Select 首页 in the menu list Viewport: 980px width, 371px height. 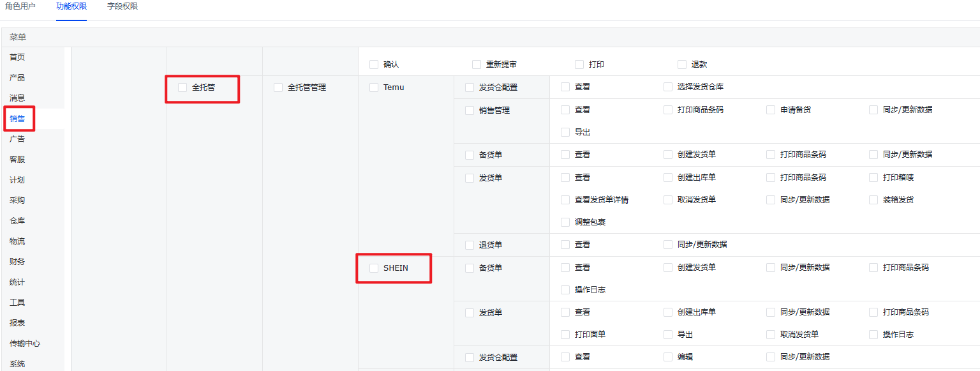click(17, 57)
